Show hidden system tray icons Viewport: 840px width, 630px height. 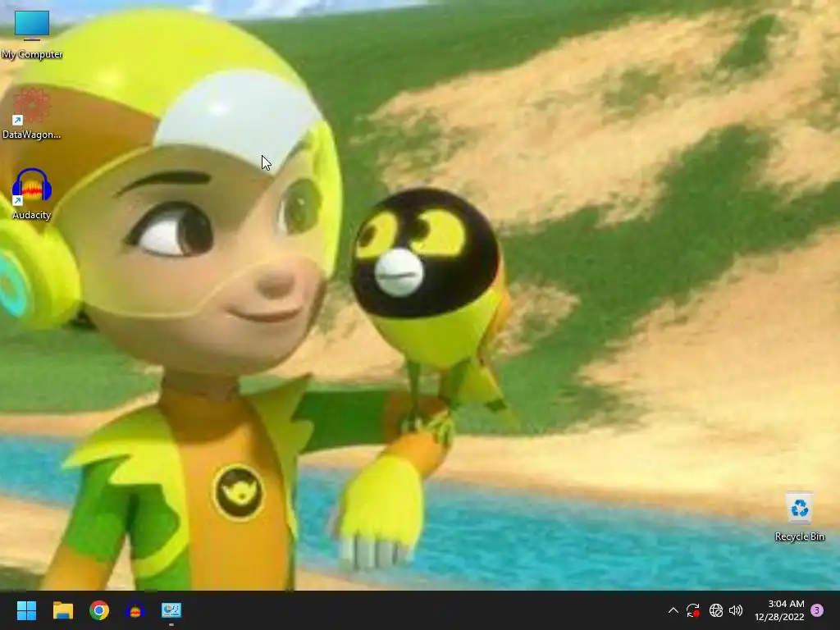[x=673, y=610]
